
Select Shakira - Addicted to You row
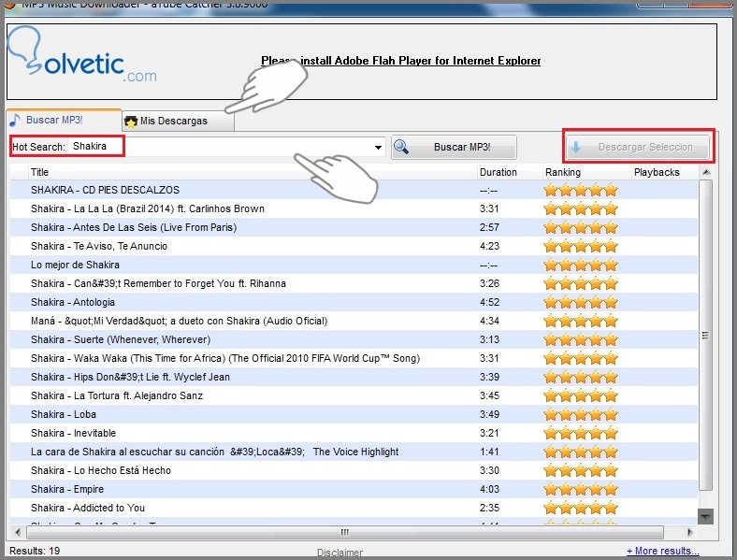pyautogui.click(x=354, y=508)
